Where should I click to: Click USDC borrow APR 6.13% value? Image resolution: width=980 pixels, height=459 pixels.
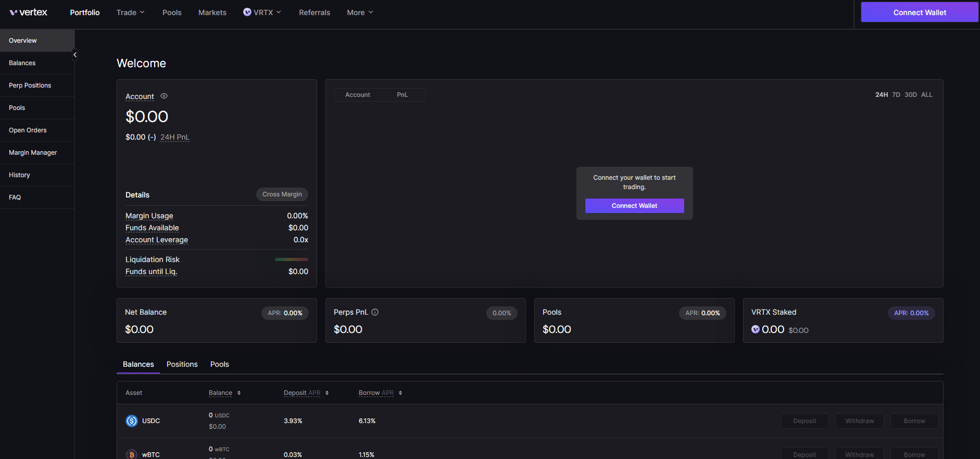tap(367, 421)
